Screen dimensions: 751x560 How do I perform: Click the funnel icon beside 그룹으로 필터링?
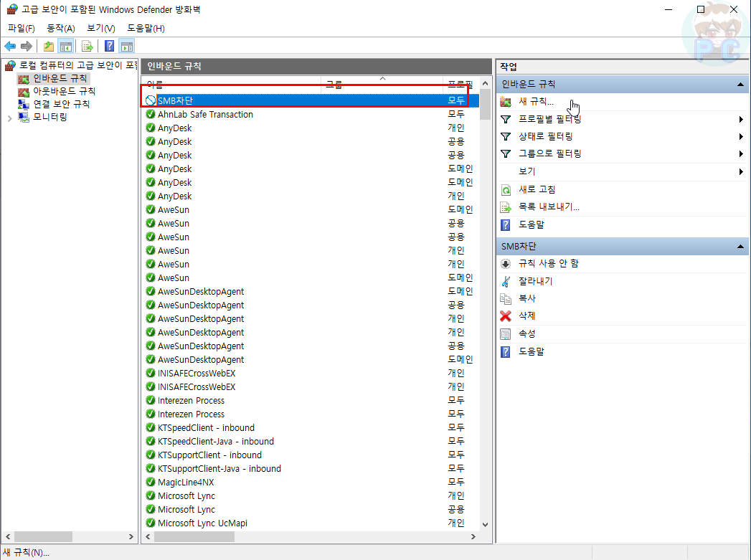pos(505,153)
